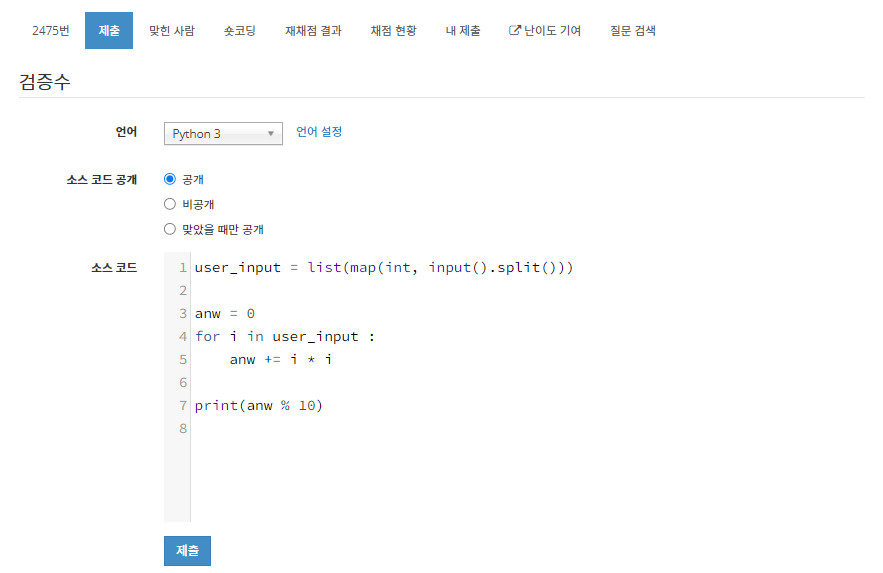Open the 2475번 problem tab
Screen dimensions: 883x573
pos(51,30)
